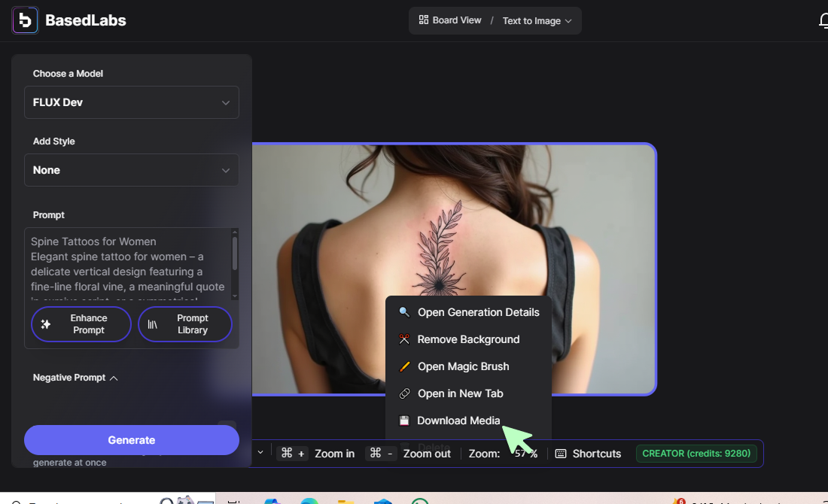Viewport: 828px width, 504px height.
Task: Expand the Add Style dropdown set to None
Action: click(x=132, y=170)
